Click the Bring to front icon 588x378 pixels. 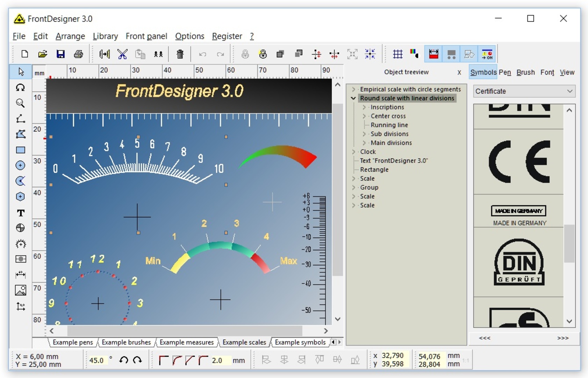[x=280, y=54]
